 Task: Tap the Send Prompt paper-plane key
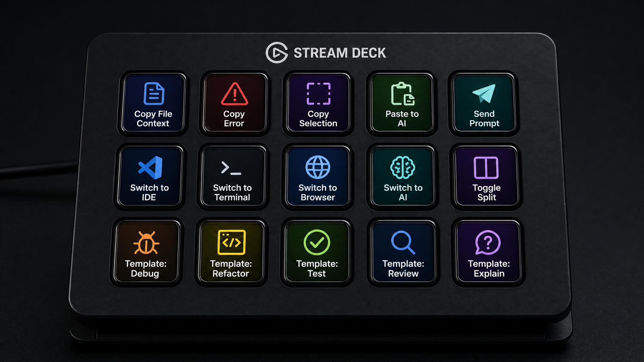coord(484,103)
